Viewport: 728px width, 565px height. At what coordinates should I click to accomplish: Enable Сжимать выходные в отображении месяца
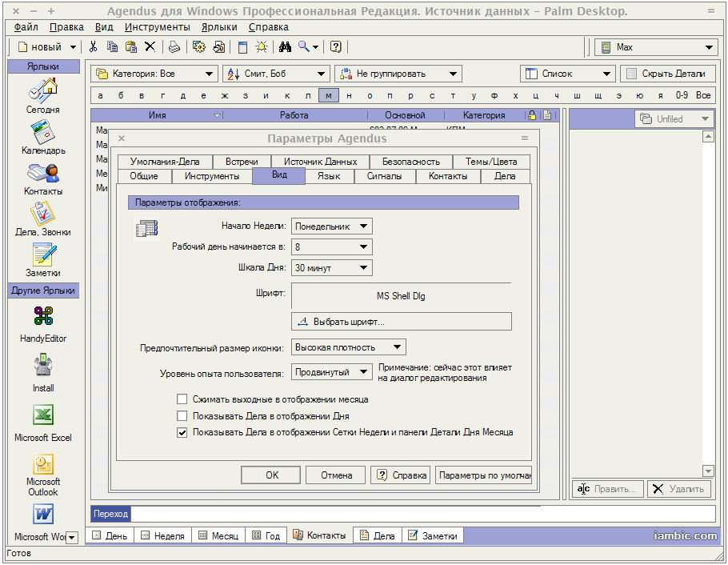pyautogui.click(x=182, y=399)
